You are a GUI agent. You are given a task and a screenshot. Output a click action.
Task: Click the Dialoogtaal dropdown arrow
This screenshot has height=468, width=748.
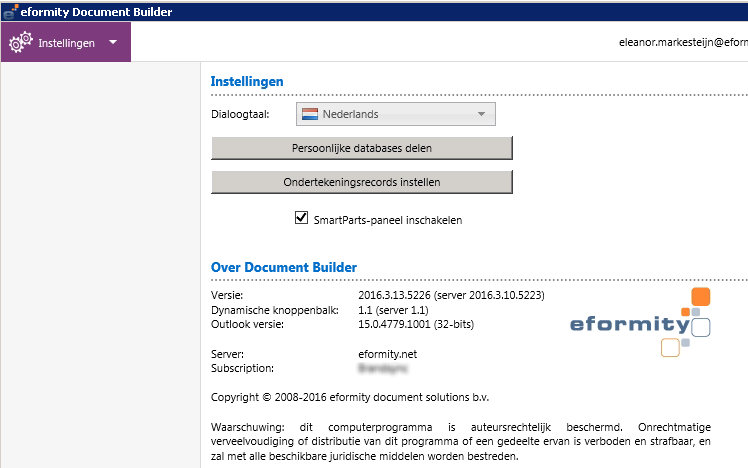click(x=481, y=114)
